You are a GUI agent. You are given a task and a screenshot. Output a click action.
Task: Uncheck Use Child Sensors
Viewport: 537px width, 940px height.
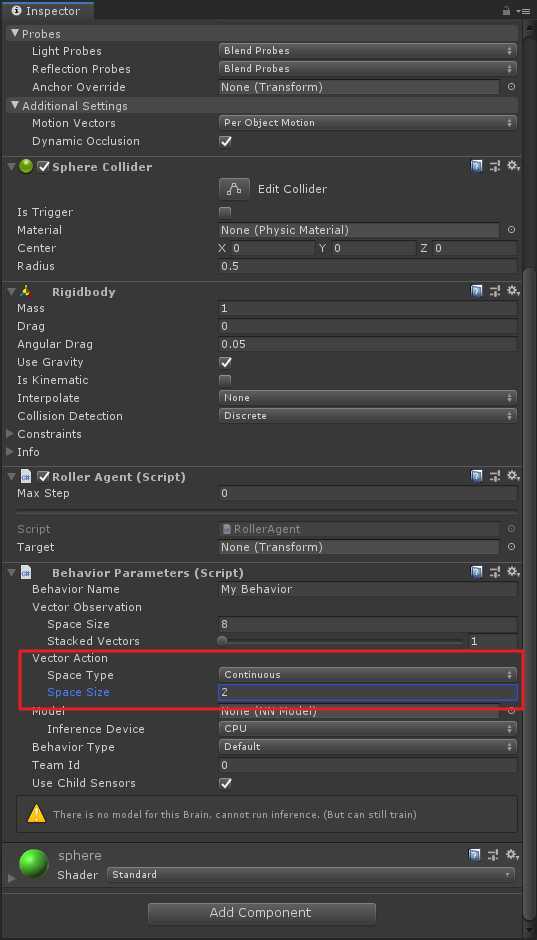pyautogui.click(x=225, y=783)
